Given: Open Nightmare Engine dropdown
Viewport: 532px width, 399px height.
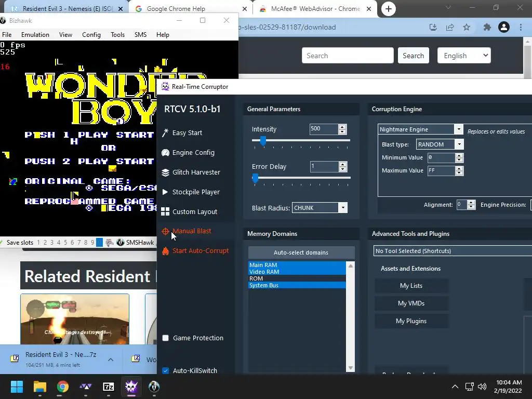Looking at the screenshot, I should (459, 129).
